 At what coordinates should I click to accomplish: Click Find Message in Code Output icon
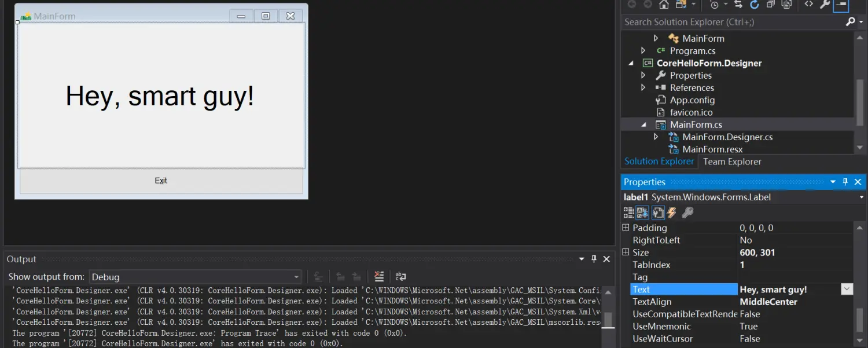(318, 276)
